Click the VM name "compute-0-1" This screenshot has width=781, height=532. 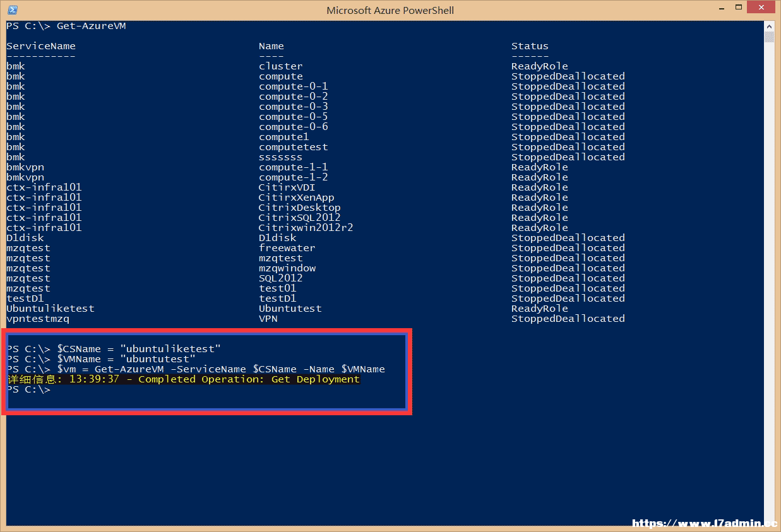pos(294,86)
